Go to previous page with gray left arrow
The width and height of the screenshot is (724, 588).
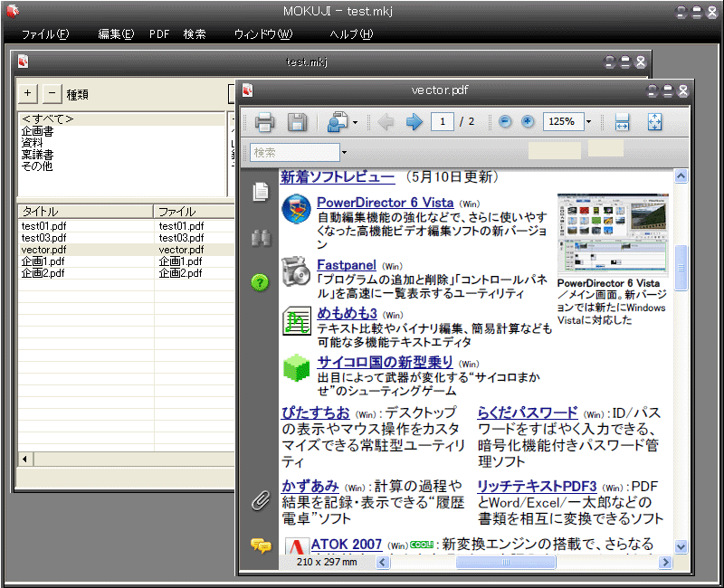tap(386, 122)
